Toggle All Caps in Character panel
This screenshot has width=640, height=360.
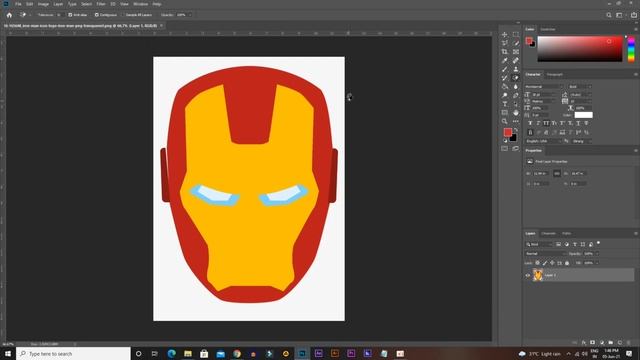(x=546, y=123)
